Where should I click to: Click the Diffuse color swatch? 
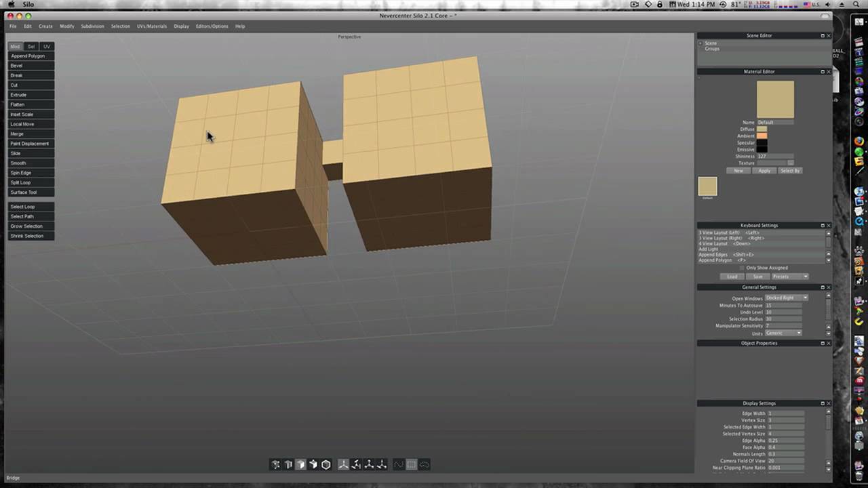762,129
